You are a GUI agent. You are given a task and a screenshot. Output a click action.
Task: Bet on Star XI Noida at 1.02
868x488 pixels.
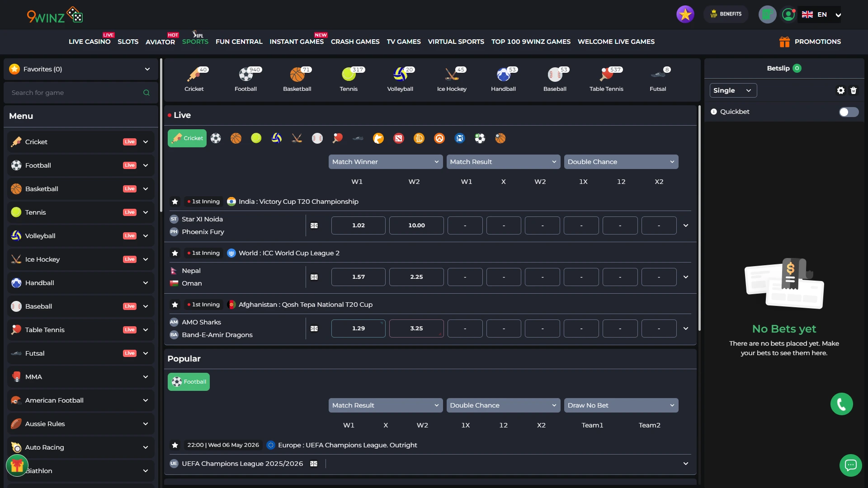(x=359, y=225)
